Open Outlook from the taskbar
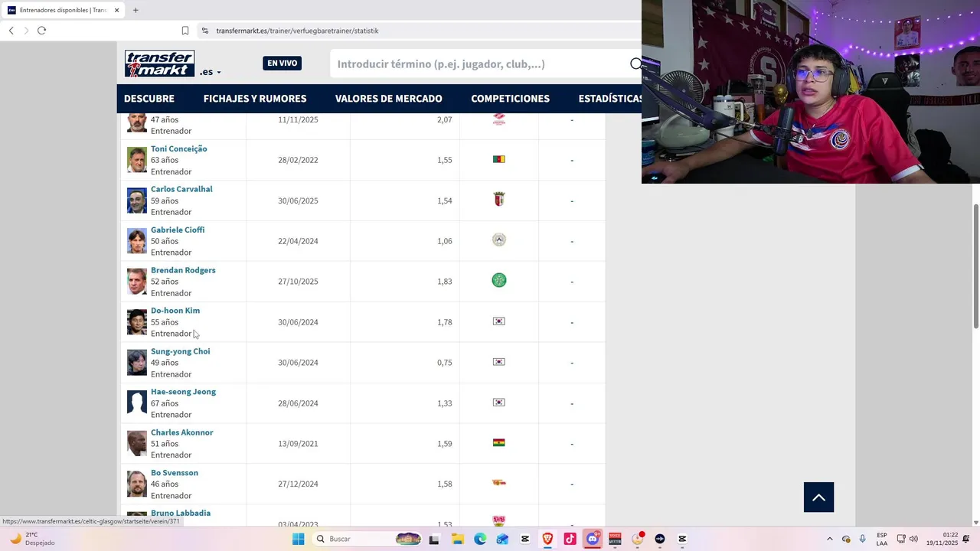This screenshot has width=980, height=551. pyautogui.click(x=502, y=539)
